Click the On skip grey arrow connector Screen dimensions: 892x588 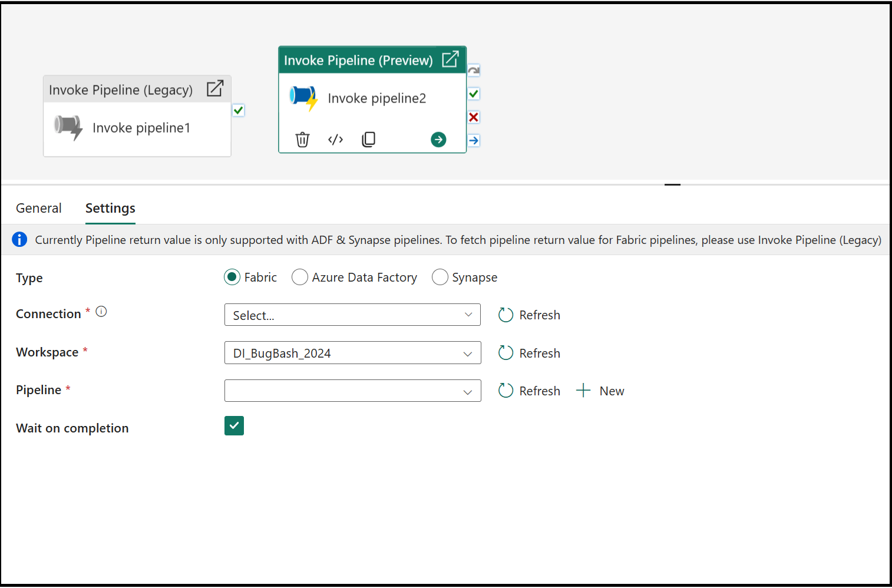474,71
